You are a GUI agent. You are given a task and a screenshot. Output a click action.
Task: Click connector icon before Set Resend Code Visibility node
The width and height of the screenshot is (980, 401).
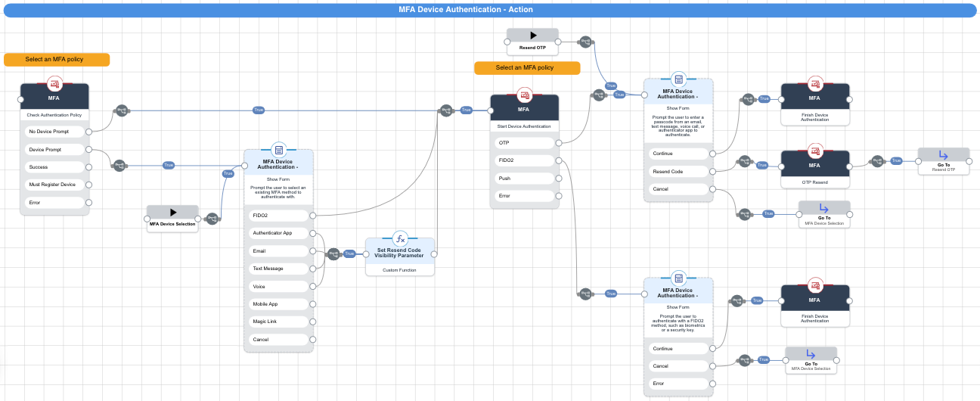(333, 254)
